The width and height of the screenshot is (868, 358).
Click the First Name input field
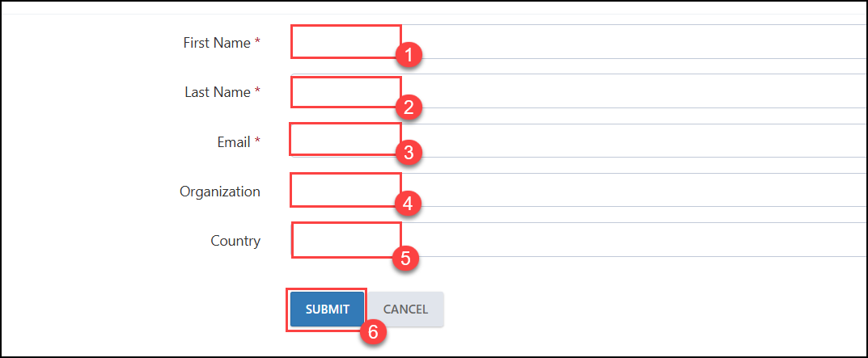579,41
